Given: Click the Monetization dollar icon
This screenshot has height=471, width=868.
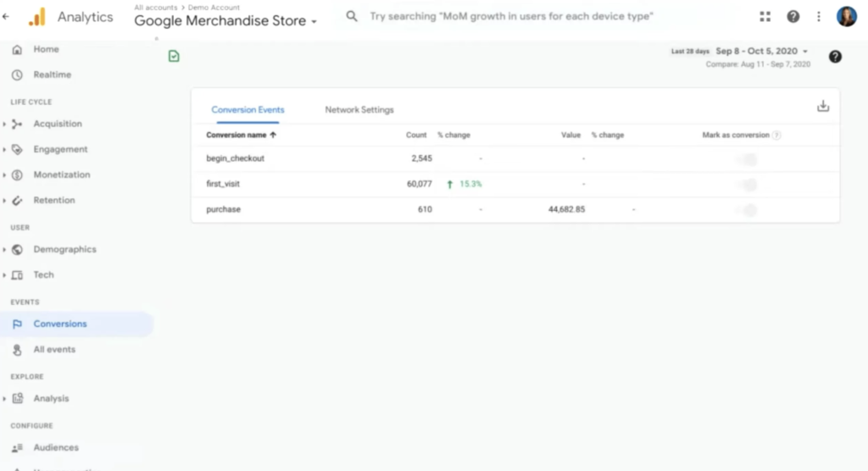Looking at the screenshot, I should pos(17,175).
